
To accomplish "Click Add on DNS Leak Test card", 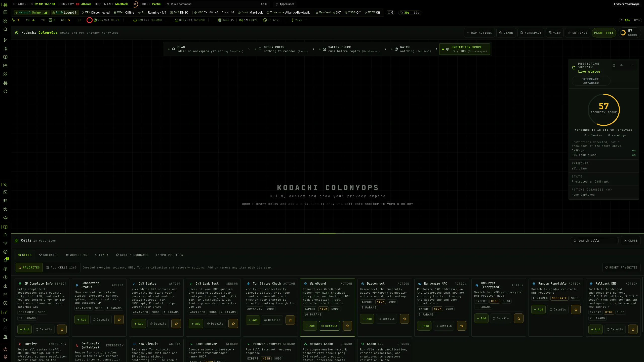I will tap(196, 324).
